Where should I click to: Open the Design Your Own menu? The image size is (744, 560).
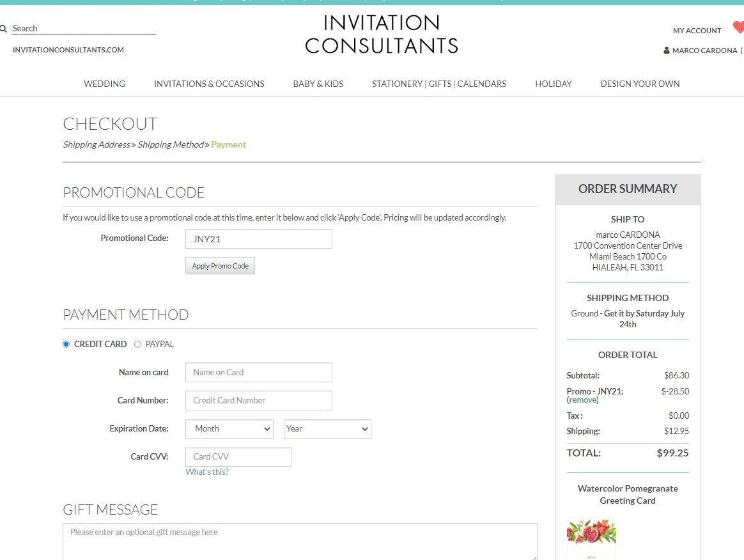(640, 84)
